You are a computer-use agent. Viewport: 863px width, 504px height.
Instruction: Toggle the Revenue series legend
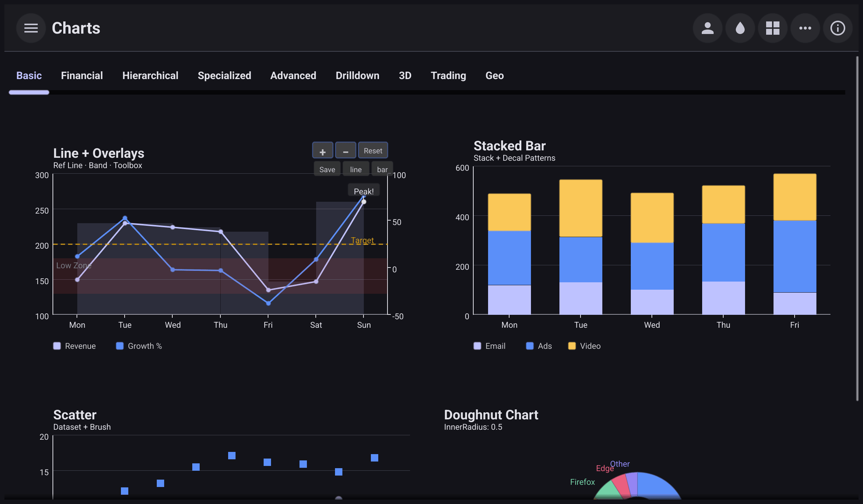[x=75, y=346]
